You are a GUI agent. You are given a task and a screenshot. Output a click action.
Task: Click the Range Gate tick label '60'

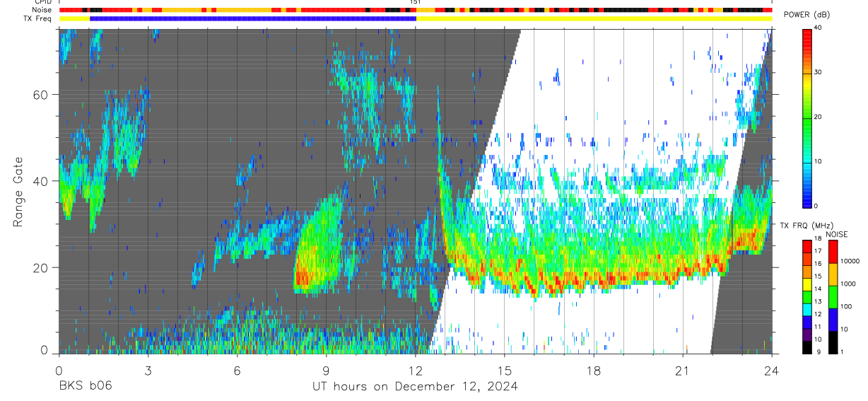pyautogui.click(x=40, y=94)
